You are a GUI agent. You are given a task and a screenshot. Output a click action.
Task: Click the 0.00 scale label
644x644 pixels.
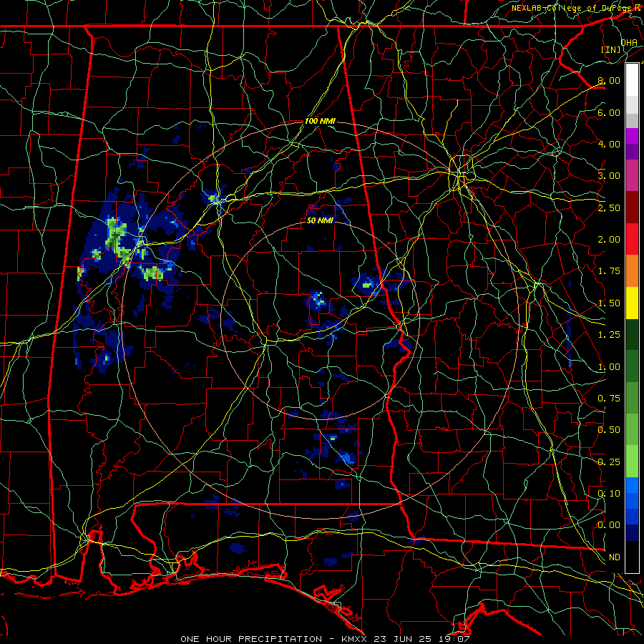[609, 525]
